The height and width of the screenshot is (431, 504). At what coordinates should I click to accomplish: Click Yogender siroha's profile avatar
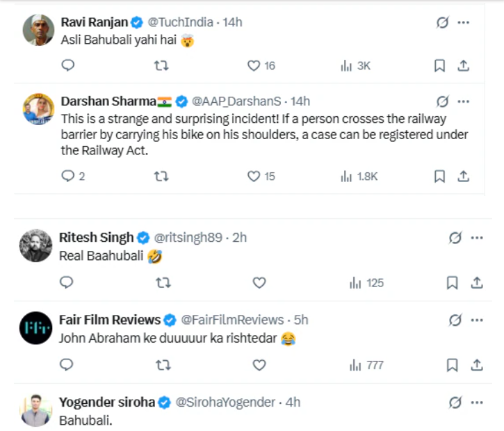tap(35, 409)
